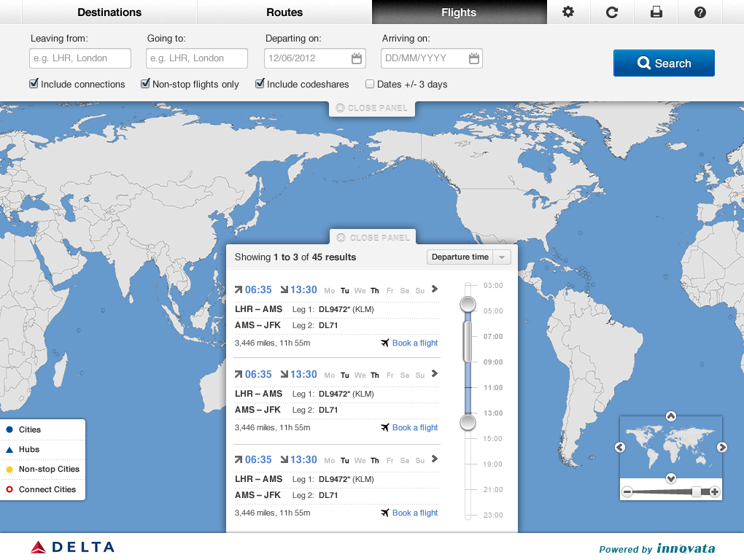Click the Powered by innovata link
The image size is (744, 560).
pos(656,548)
